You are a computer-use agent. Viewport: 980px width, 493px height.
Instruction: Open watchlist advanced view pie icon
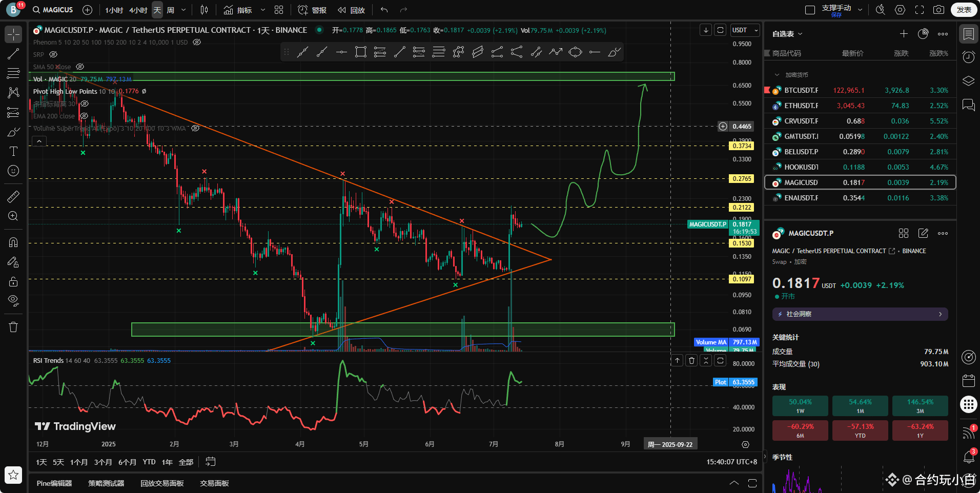pos(923,34)
